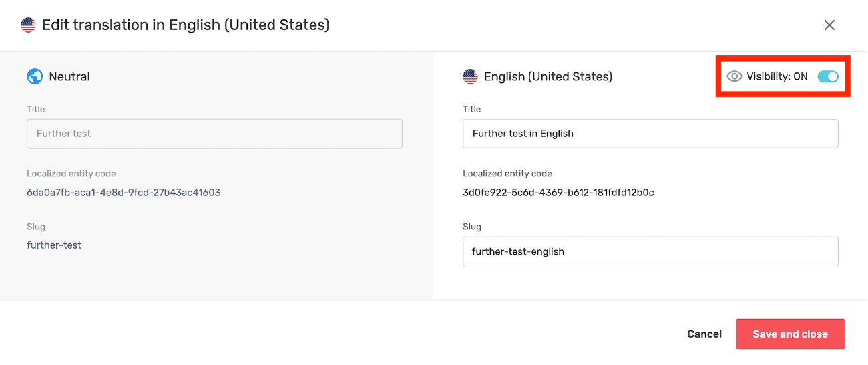Click the 'Neutral' panel heading
868x365 pixels.
pyautogui.click(x=69, y=76)
